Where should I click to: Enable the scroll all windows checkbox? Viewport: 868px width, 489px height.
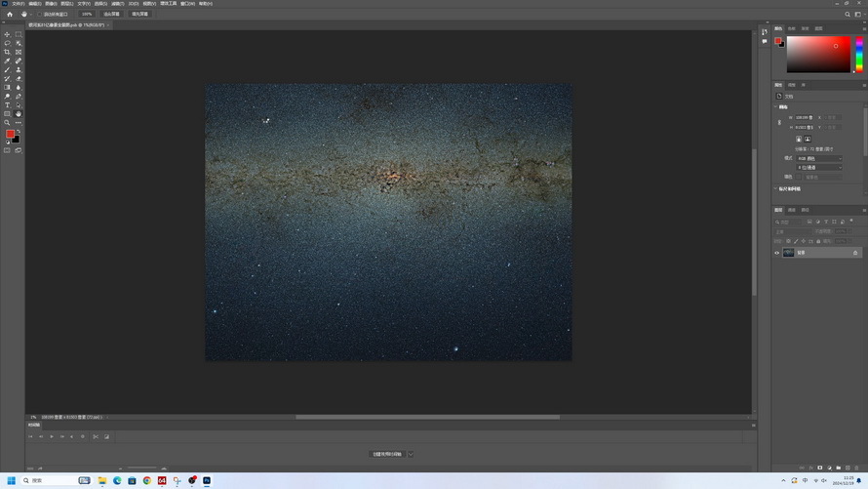pyautogui.click(x=40, y=15)
